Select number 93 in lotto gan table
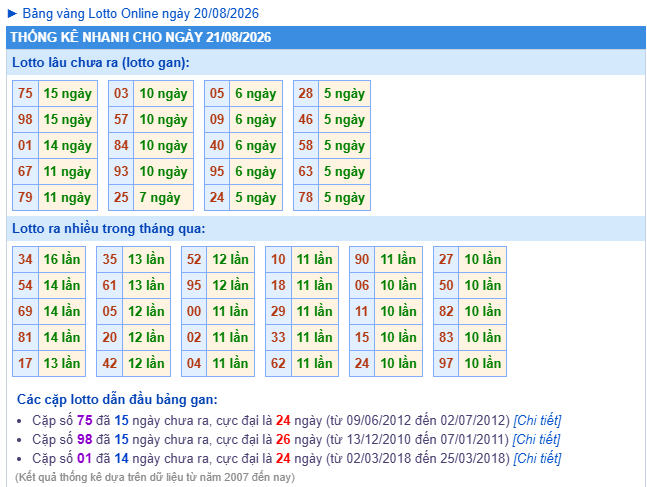The image size is (647, 487). point(121,171)
